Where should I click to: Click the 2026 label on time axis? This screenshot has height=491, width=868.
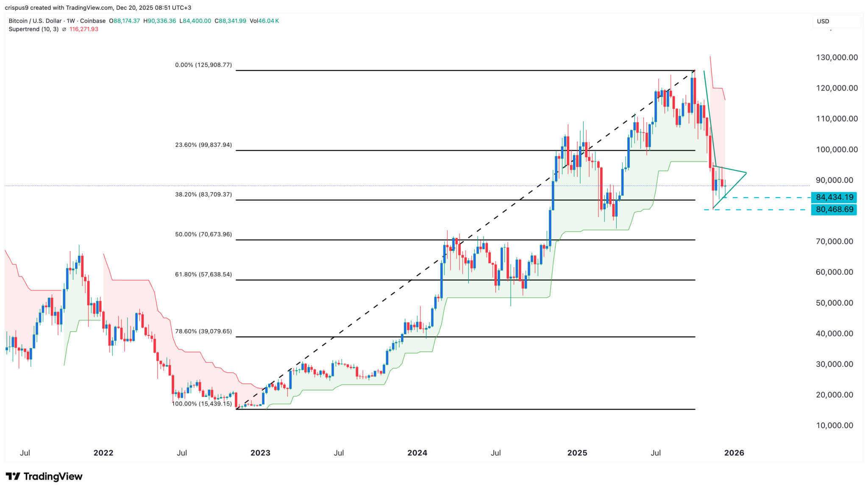[734, 453]
